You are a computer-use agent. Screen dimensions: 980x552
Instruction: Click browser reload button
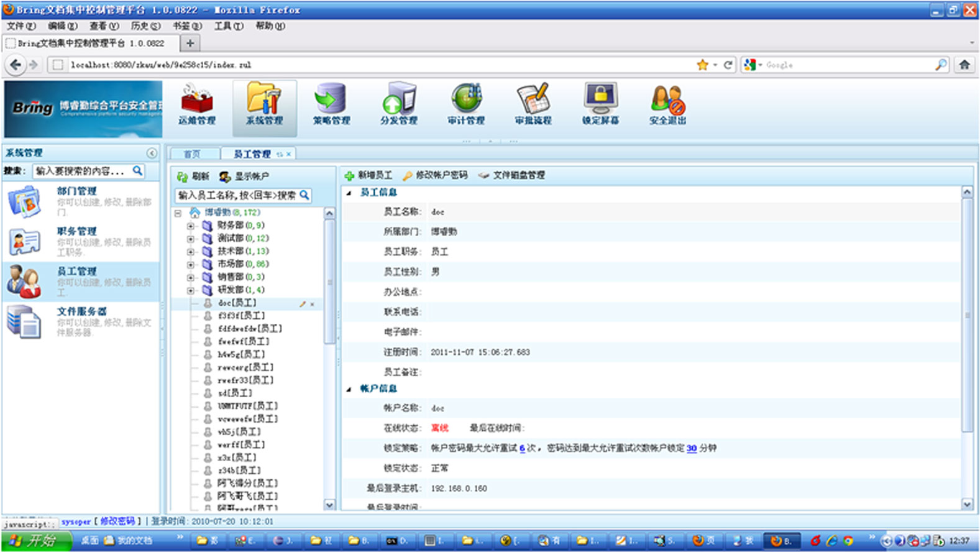[728, 65]
